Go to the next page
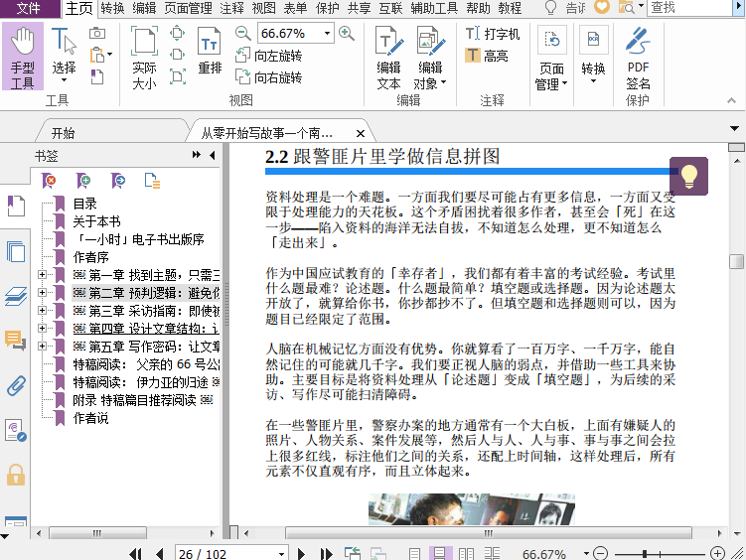This screenshot has height=560, width=746. 301,554
